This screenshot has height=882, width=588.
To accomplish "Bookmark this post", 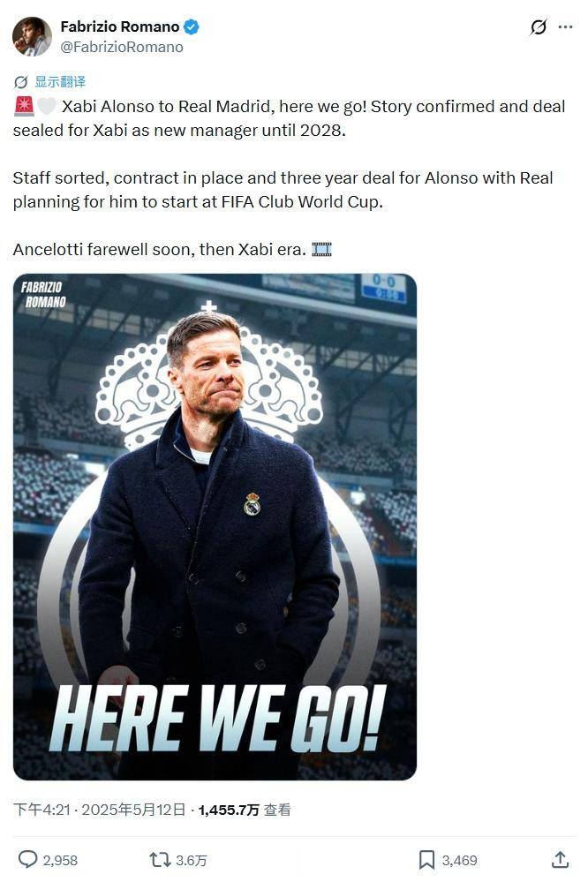I will tap(426, 860).
